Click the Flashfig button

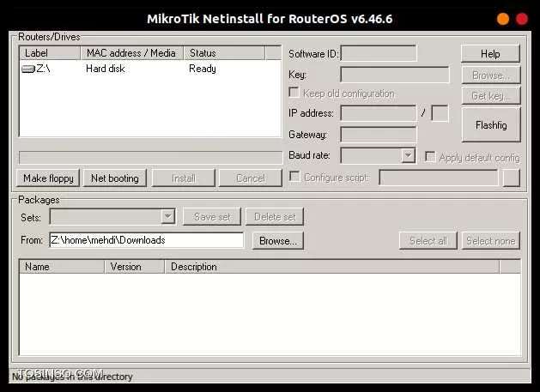tap(491, 125)
